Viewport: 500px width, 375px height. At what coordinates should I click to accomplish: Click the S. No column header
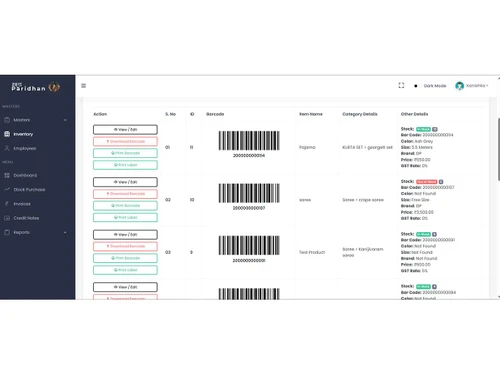coord(170,114)
